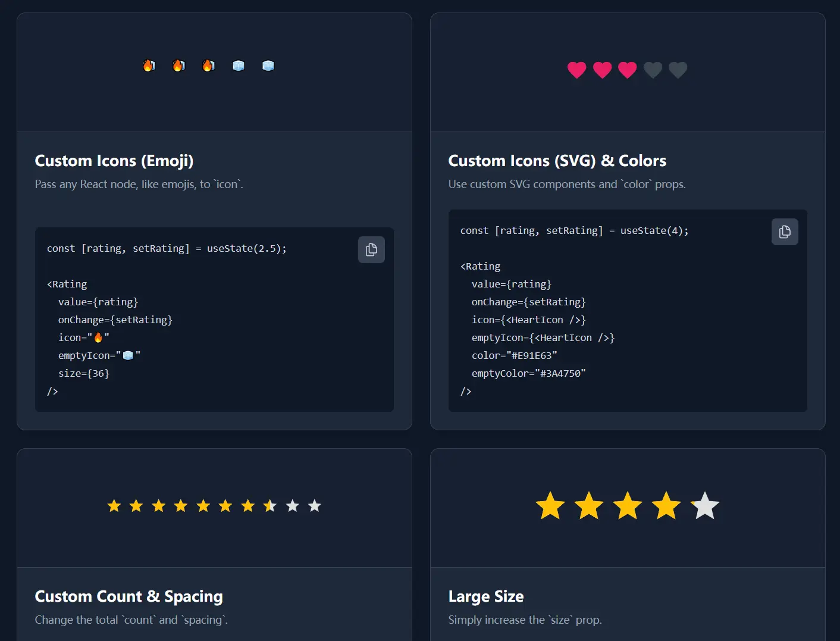Image resolution: width=840 pixels, height=641 pixels.
Task: Click the useState(2.5) code line
Action: pyautogui.click(x=167, y=249)
